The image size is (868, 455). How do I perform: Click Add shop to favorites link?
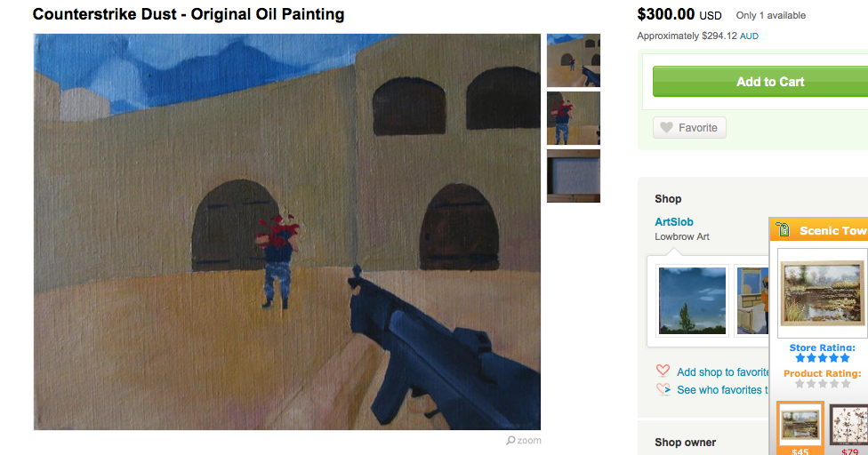[x=722, y=372]
